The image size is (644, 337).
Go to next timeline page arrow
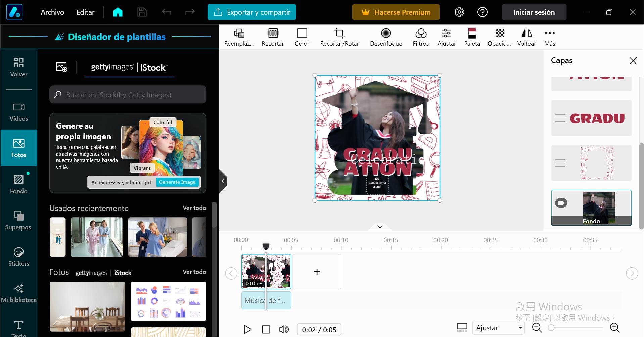(632, 273)
